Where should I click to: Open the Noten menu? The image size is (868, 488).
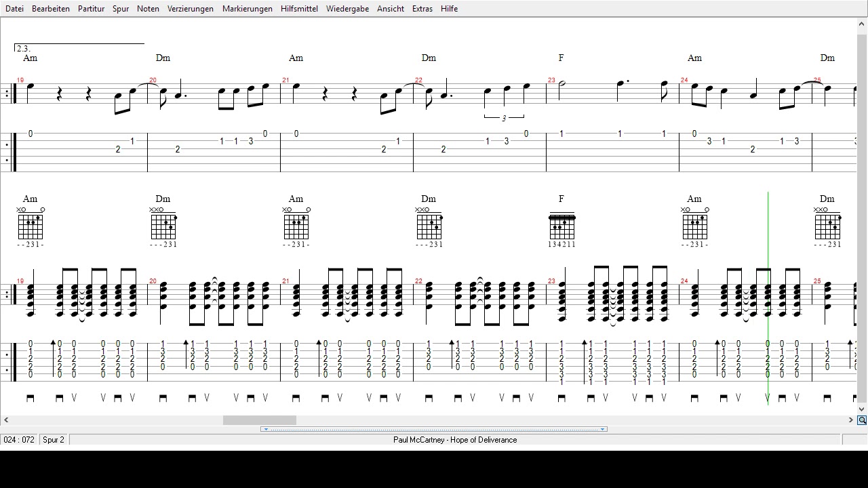tap(148, 9)
